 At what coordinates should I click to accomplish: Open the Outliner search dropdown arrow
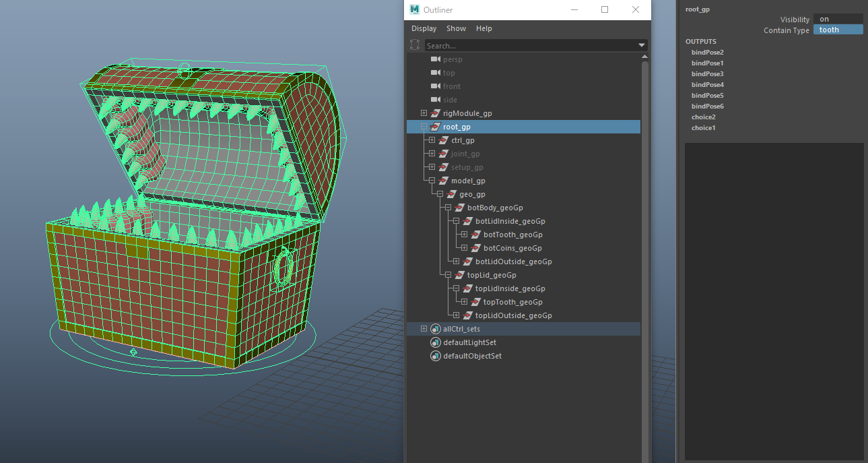642,45
